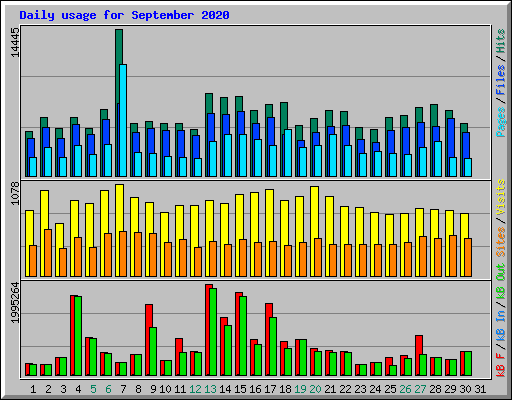This screenshot has height=400, width=512.
Task: Click day 1 on the x-axis
Action: pyautogui.click(x=33, y=389)
